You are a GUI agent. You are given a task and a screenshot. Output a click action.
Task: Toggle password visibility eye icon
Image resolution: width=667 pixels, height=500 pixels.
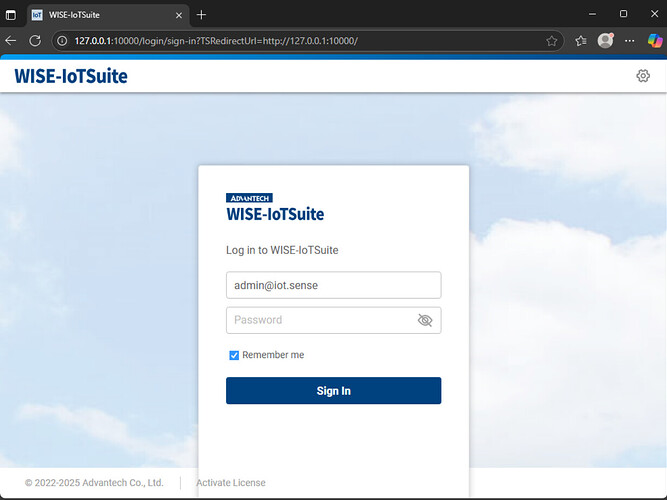[x=425, y=320]
